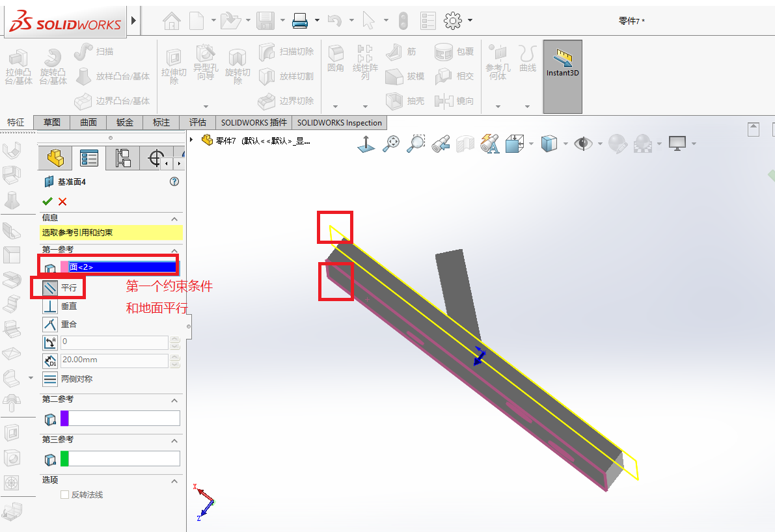Click 拉伸凸台/基体 extrude boss tool
The image size is (775, 532).
19,67
